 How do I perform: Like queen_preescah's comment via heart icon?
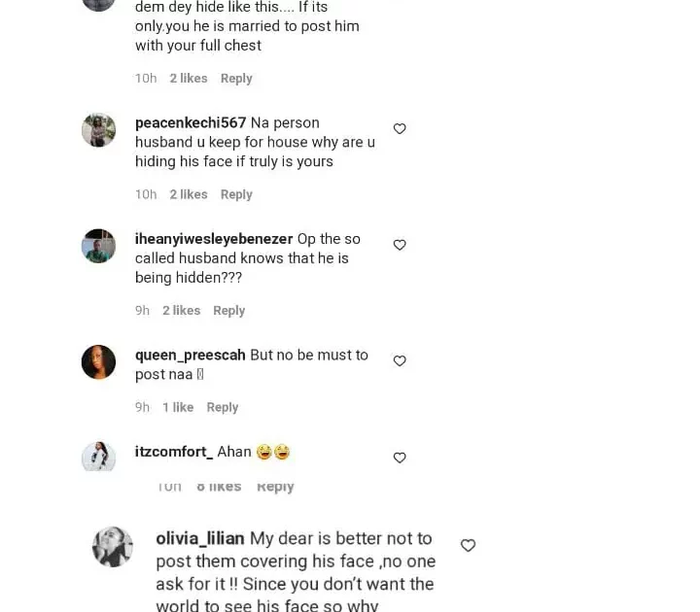coord(399,360)
